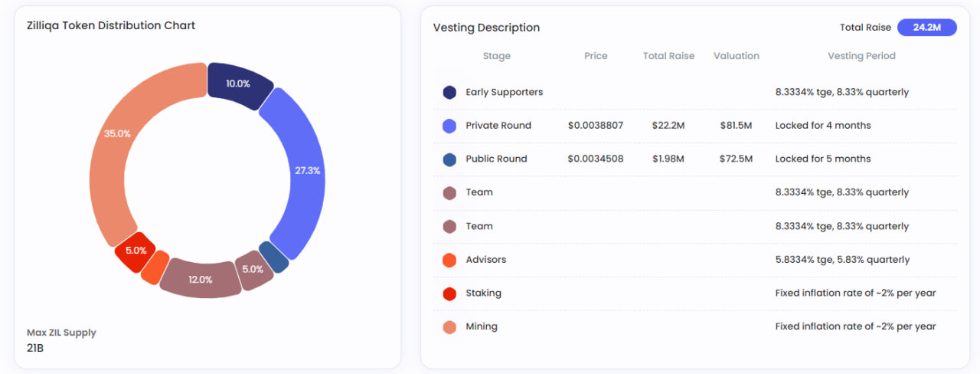
Task: Click the salmon Mining legend hexagon
Action: coord(449,327)
